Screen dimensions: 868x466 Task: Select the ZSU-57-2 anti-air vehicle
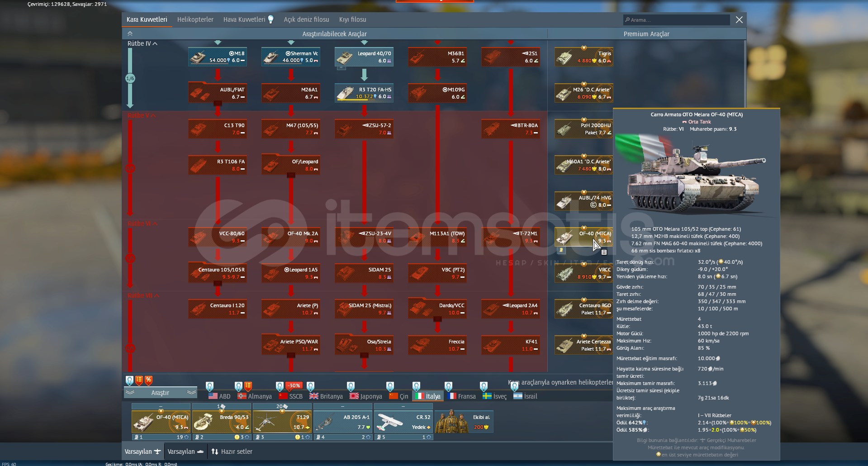(x=364, y=129)
